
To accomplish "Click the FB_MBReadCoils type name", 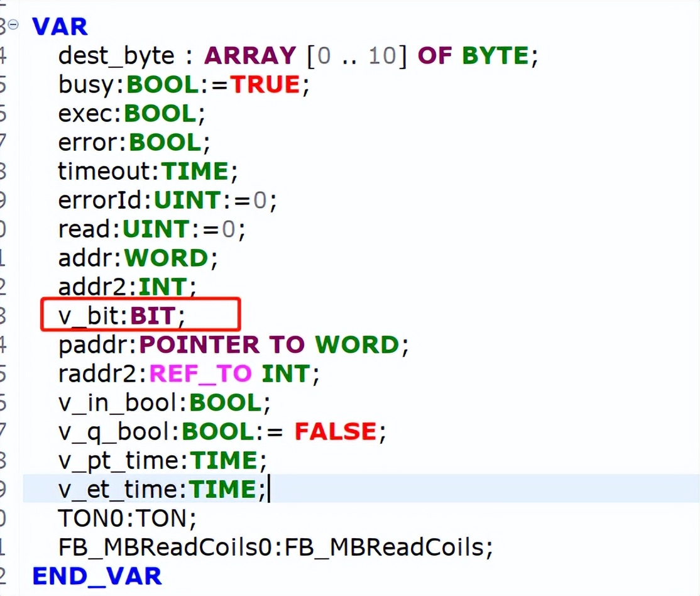I will tap(385, 548).
